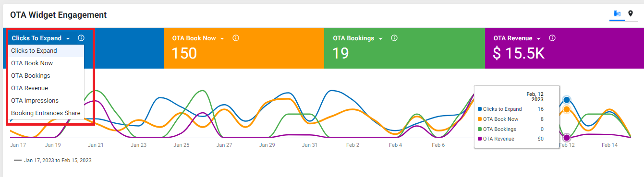
Task: Click the Jan 25 axis label
Action: [181, 144]
